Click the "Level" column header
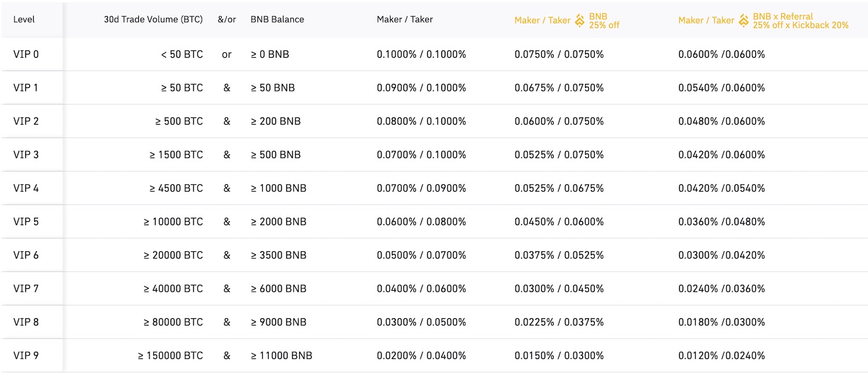Viewport: 868px width, 374px height. point(24,19)
